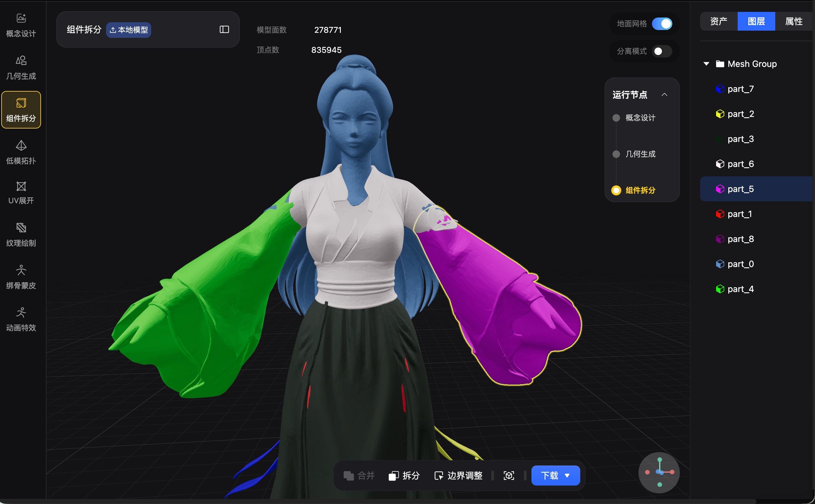Screen dimensions: 815x504
Task: Select the 几何生成 sidebar icon
Action: pos(21,67)
